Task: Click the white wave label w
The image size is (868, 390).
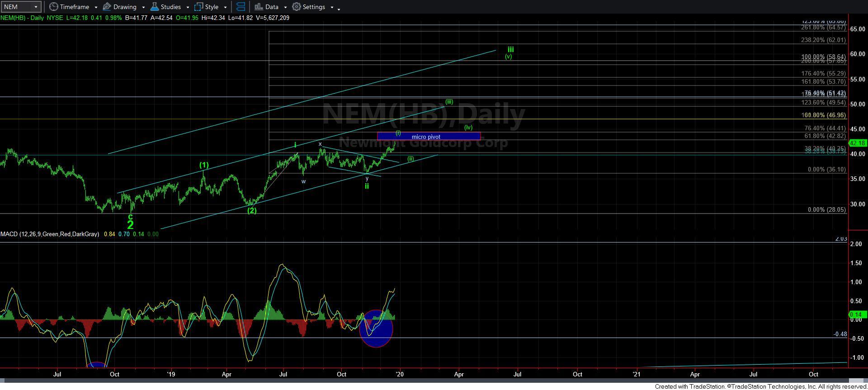Action: pyautogui.click(x=304, y=181)
